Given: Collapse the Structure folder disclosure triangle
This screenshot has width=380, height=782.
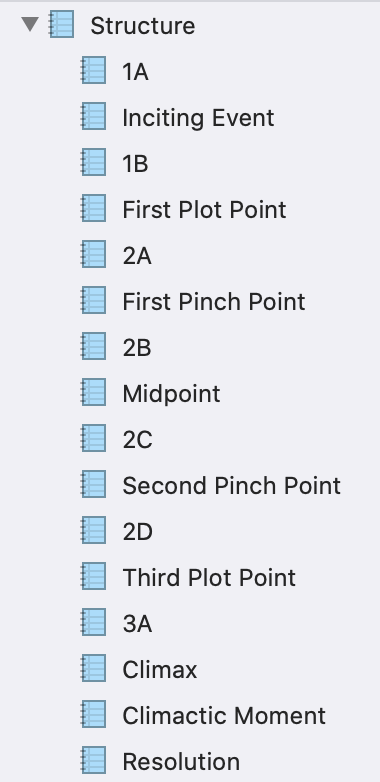Looking at the screenshot, I should (x=30, y=24).
